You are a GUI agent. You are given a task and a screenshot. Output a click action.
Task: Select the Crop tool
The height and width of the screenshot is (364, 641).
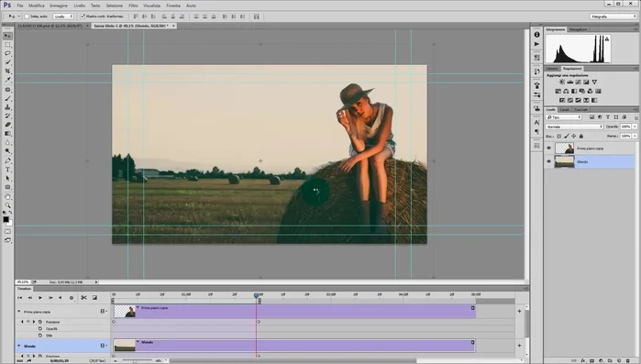(7, 72)
